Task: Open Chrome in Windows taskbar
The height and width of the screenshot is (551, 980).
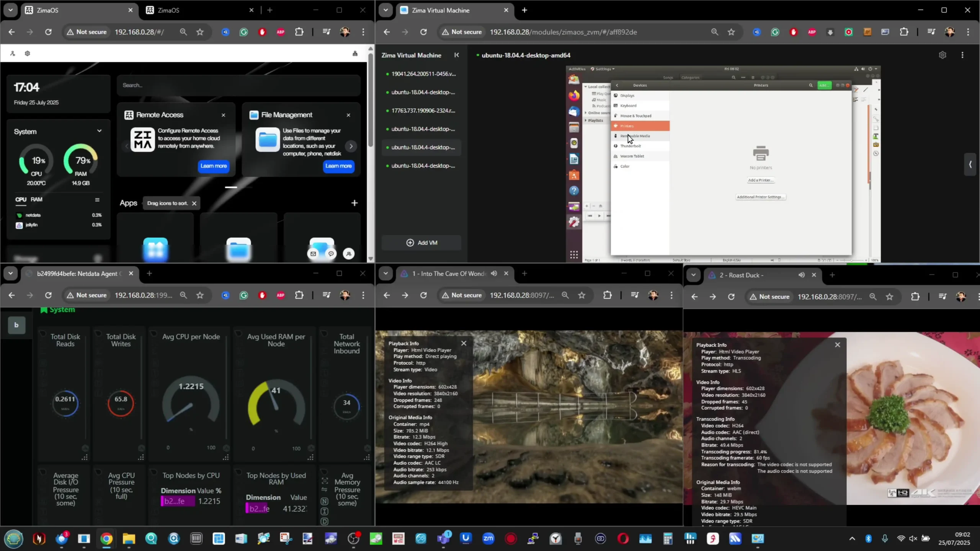Action: click(x=106, y=539)
